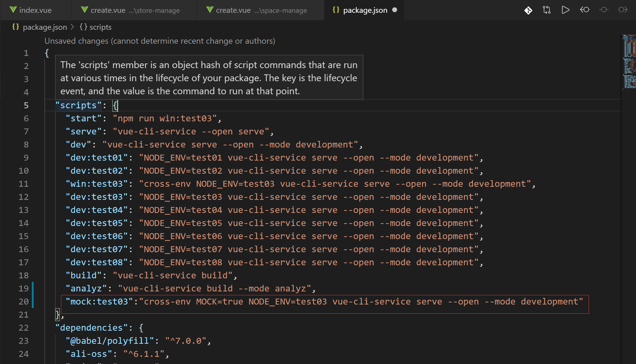Open create.vue tab from space-manage

[261, 10]
